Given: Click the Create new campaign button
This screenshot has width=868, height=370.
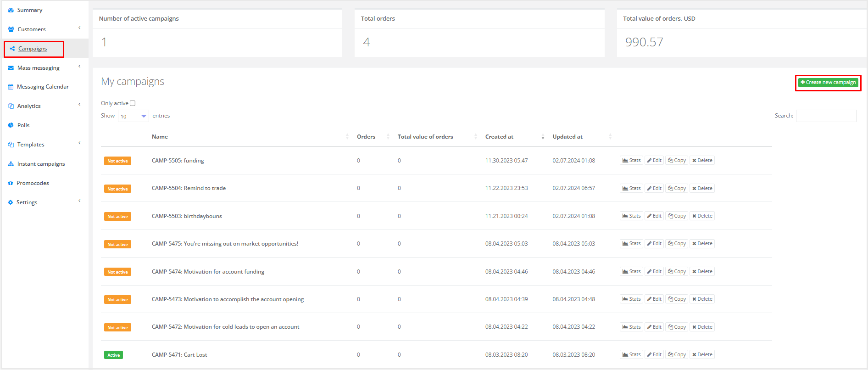Looking at the screenshot, I should 828,83.
